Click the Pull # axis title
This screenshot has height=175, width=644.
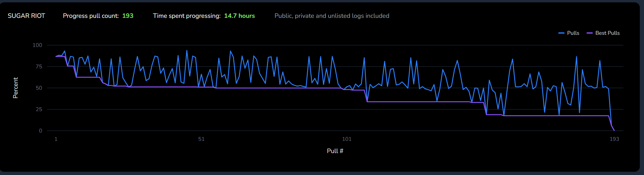pos(335,151)
